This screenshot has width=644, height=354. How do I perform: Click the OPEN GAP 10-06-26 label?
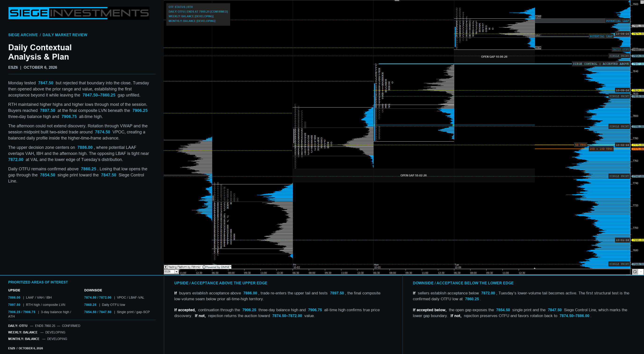click(x=494, y=57)
